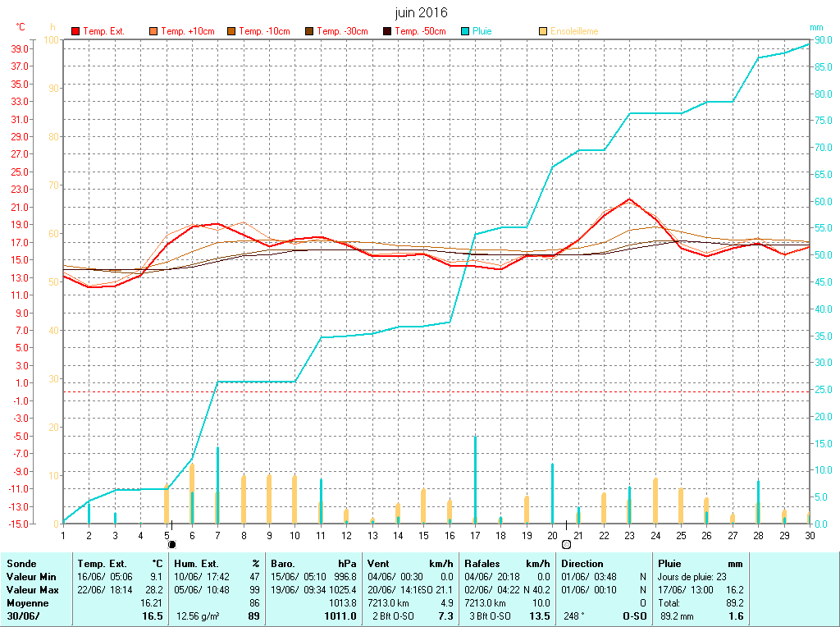Click the brown Temp. -30cm legend swatch
Image resolution: width=840 pixels, height=627 pixels.
[310, 31]
